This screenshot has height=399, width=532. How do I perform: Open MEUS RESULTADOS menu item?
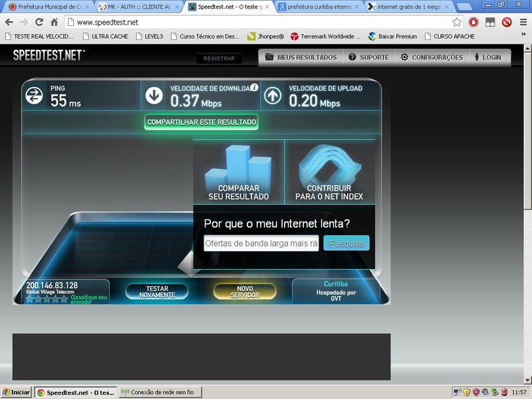click(x=301, y=57)
